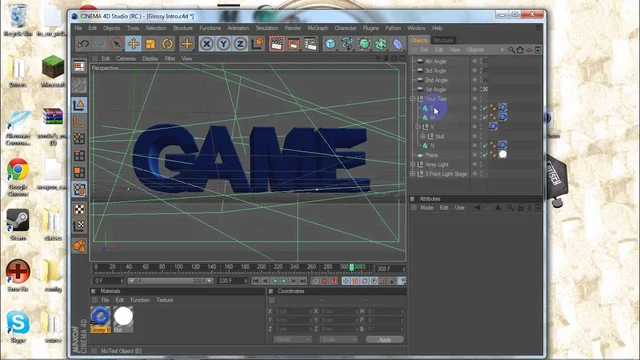
Task: Open the Simulation menu
Action: tap(267, 28)
